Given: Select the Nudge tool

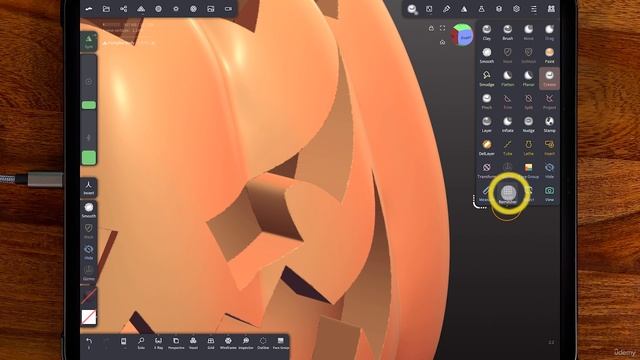Looking at the screenshot, I should [x=528, y=124].
